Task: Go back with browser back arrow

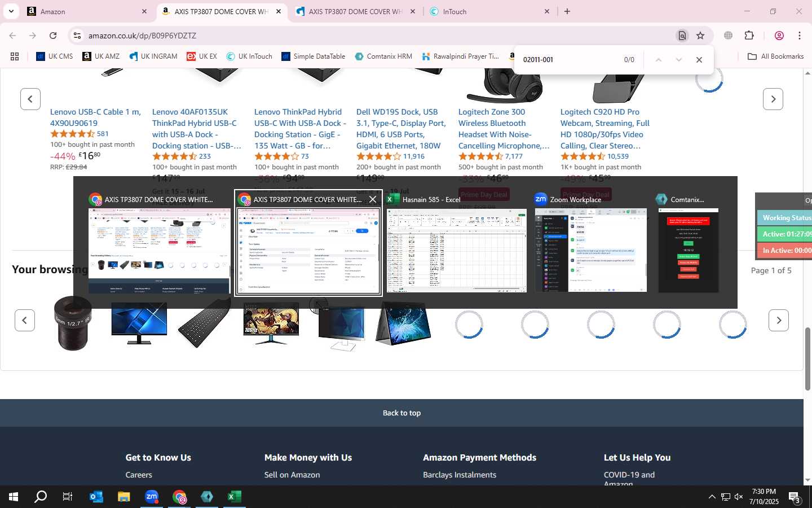Action: tap(12, 36)
